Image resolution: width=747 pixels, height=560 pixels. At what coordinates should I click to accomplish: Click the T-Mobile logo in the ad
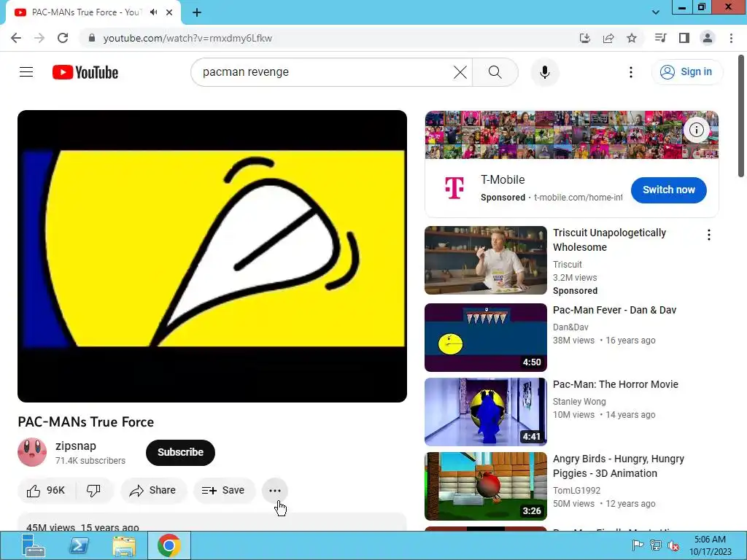(454, 187)
